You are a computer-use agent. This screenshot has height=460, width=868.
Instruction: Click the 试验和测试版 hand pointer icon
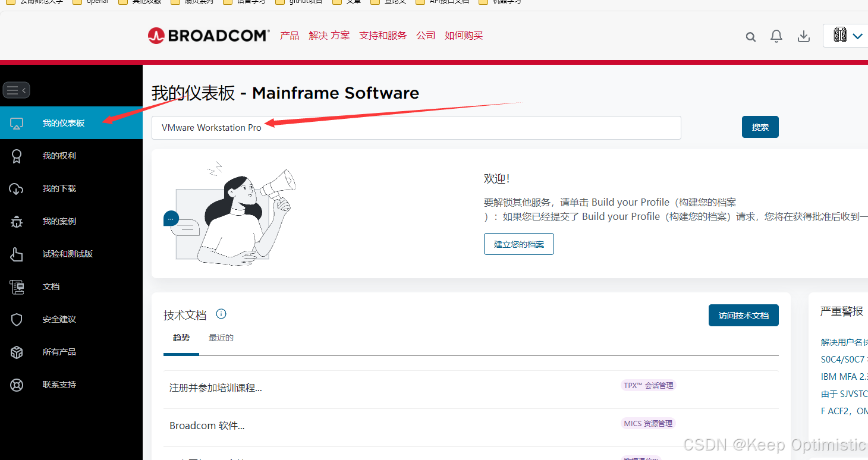click(17, 254)
